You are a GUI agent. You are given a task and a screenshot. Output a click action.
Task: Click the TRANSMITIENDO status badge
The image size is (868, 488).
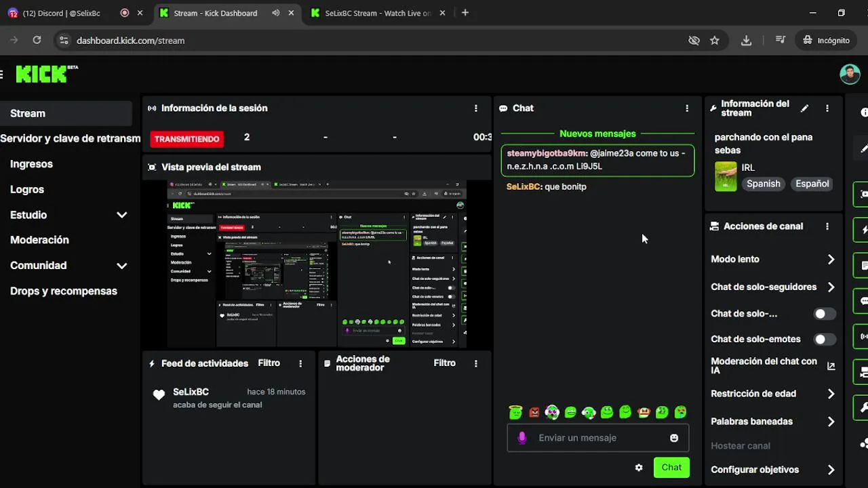(x=187, y=139)
